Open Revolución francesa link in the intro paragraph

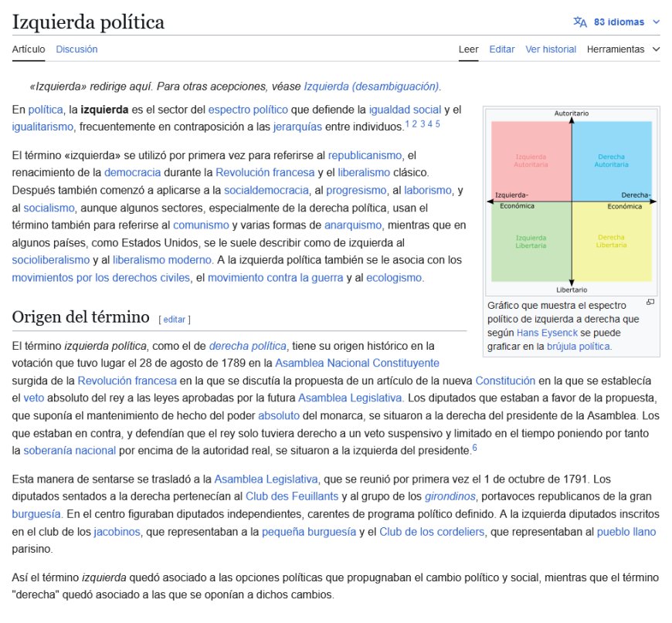(x=265, y=172)
